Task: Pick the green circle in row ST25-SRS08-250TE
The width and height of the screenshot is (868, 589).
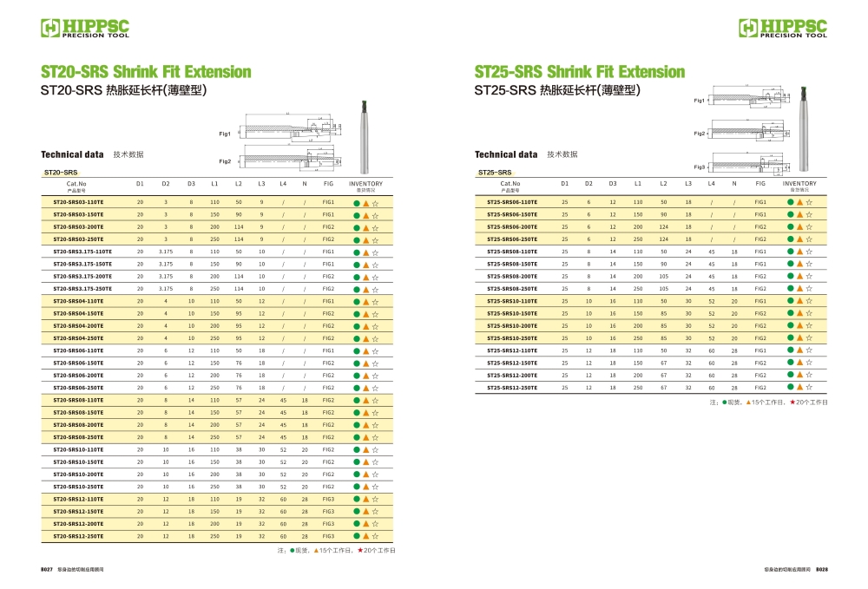Action: 791,288
